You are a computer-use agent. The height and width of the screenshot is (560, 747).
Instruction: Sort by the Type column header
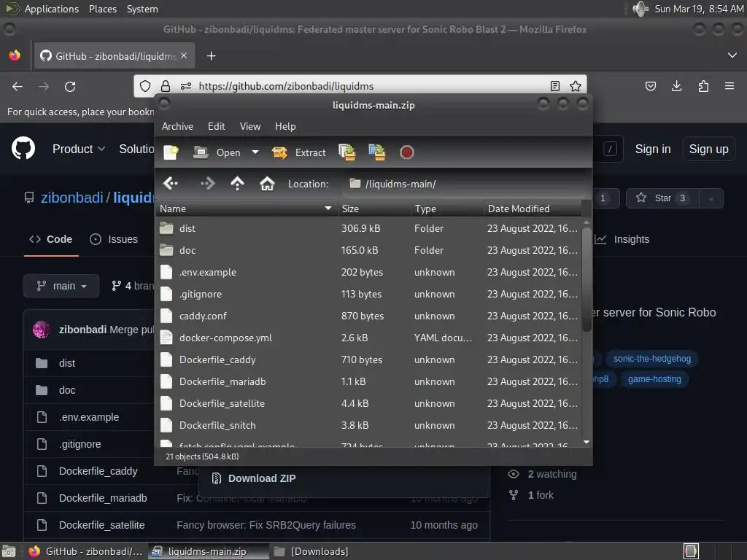point(447,209)
